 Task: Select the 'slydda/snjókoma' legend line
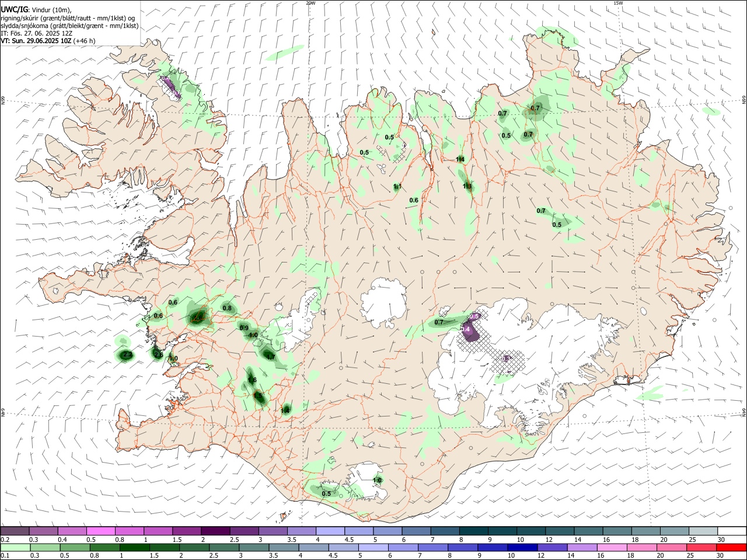(69, 25)
